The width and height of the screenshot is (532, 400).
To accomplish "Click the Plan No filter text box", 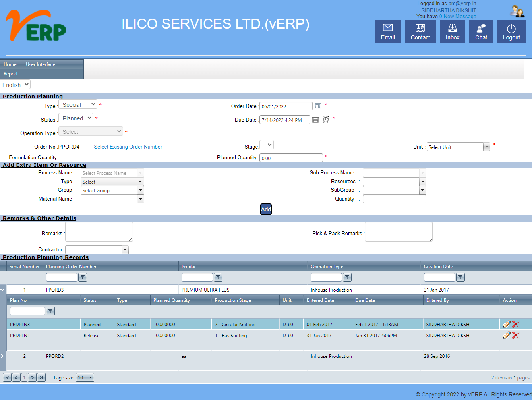I will (27, 311).
